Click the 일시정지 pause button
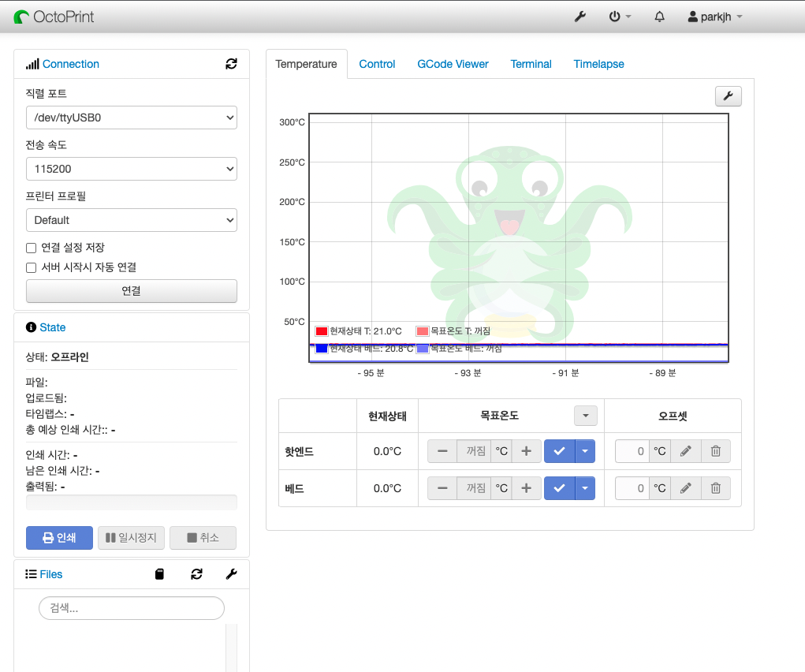Screen dimensions: 805x672 click(x=131, y=538)
